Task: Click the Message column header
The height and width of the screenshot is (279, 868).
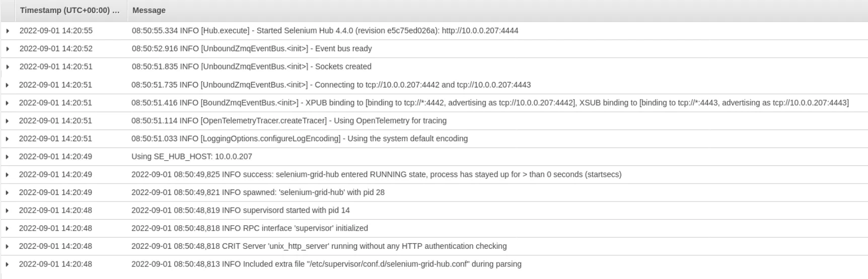Action: pyautogui.click(x=149, y=10)
